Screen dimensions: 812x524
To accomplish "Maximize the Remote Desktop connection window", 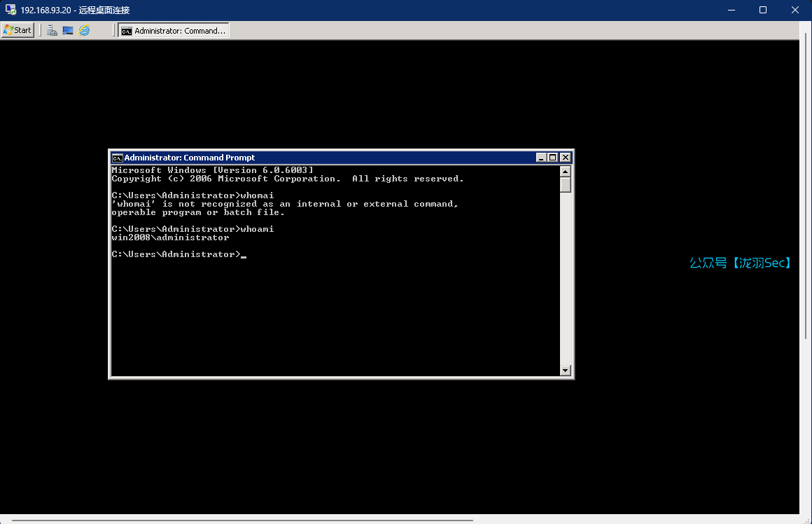I will (x=763, y=10).
